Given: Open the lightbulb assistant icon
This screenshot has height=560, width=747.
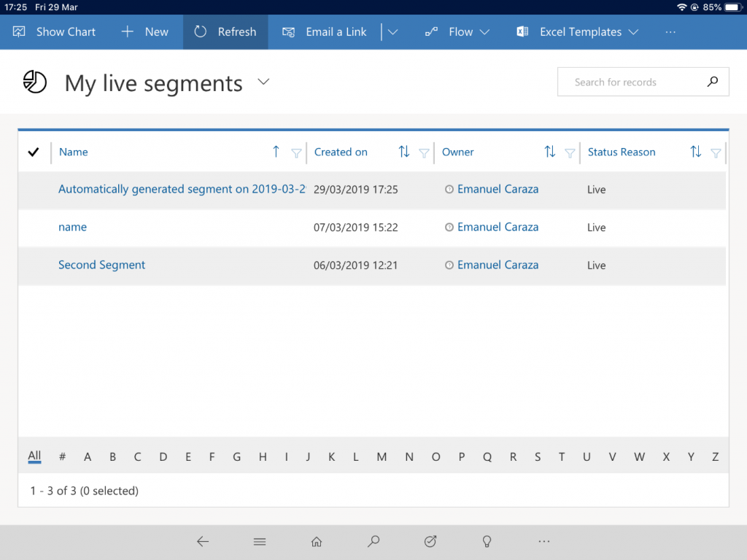Looking at the screenshot, I should click(487, 541).
